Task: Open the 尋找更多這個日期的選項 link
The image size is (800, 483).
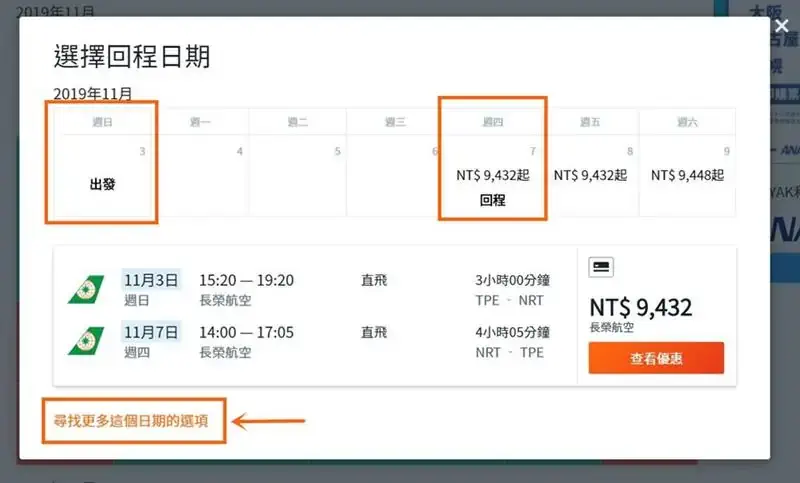Action: coord(132,421)
